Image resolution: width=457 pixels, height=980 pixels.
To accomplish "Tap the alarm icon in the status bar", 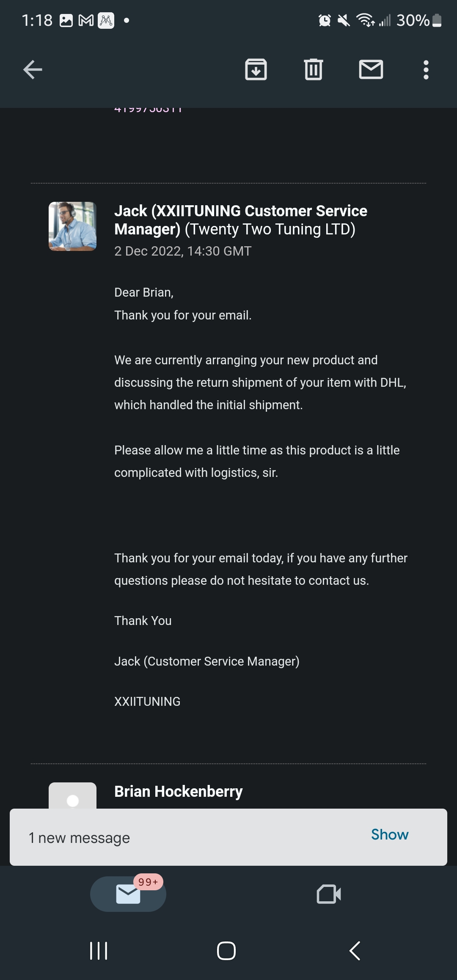I will tap(325, 20).
